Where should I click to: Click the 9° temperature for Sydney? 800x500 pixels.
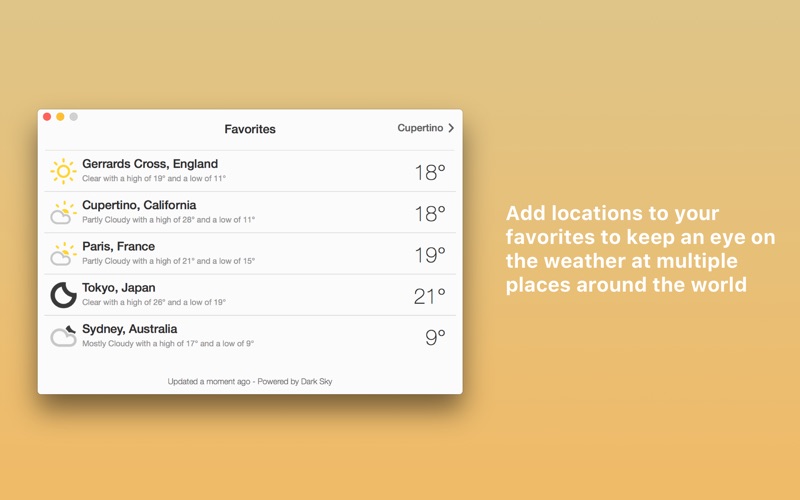[435, 337]
